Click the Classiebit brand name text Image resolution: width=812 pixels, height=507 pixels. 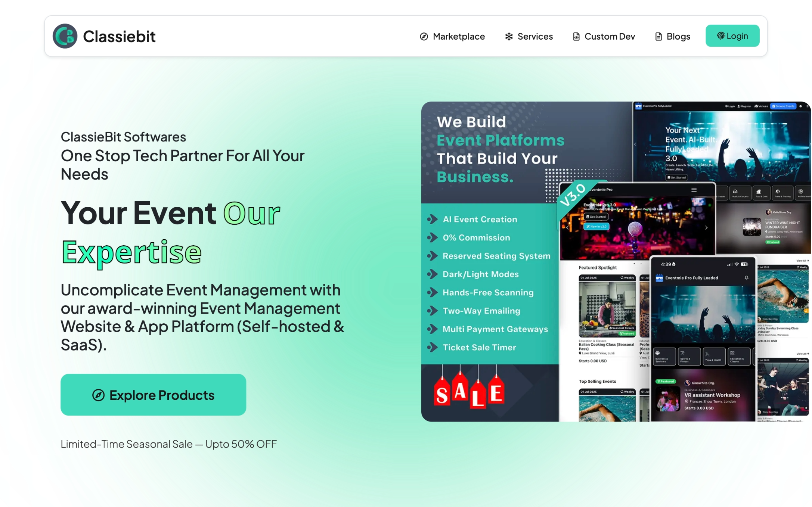tap(119, 37)
